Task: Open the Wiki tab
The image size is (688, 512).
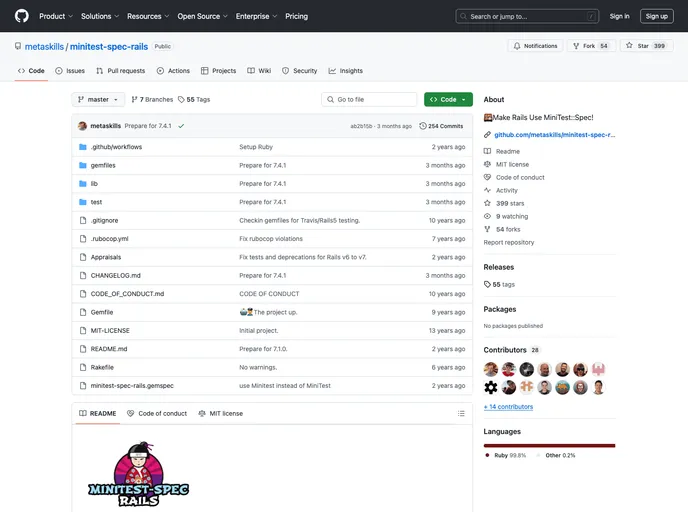Action: coord(259,71)
